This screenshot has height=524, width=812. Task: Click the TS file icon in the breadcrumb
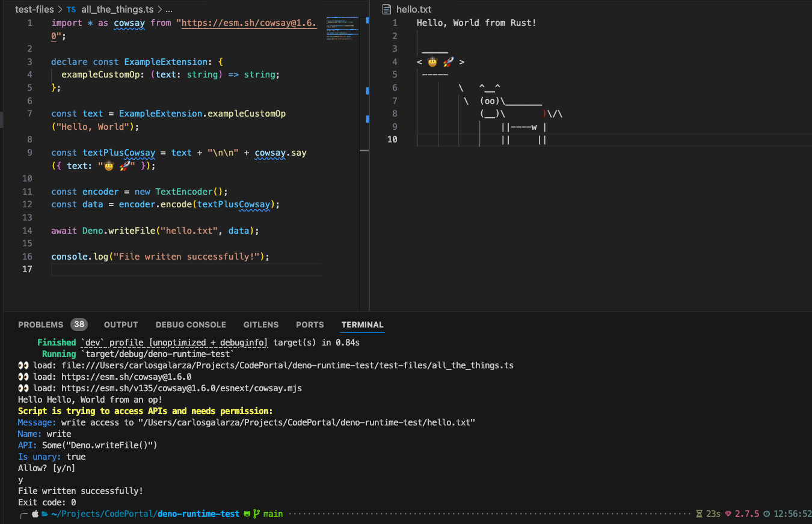click(x=71, y=10)
